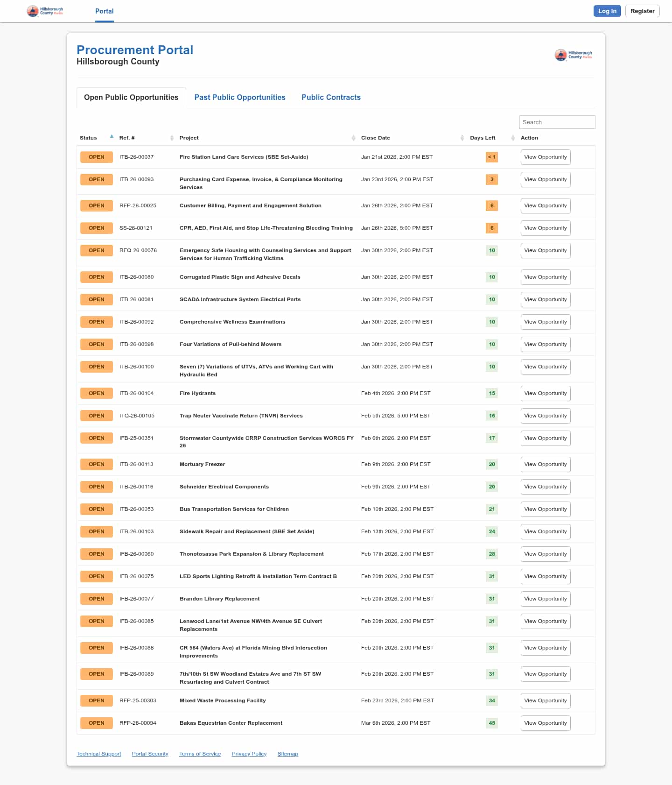
Task: Open the Public Contracts tab
Action: pyautogui.click(x=331, y=97)
